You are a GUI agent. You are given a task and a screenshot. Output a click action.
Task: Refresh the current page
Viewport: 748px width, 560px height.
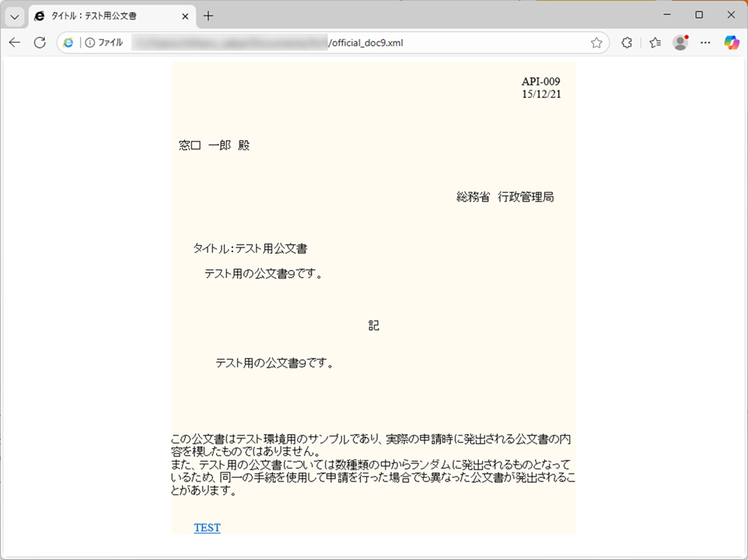(x=40, y=43)
